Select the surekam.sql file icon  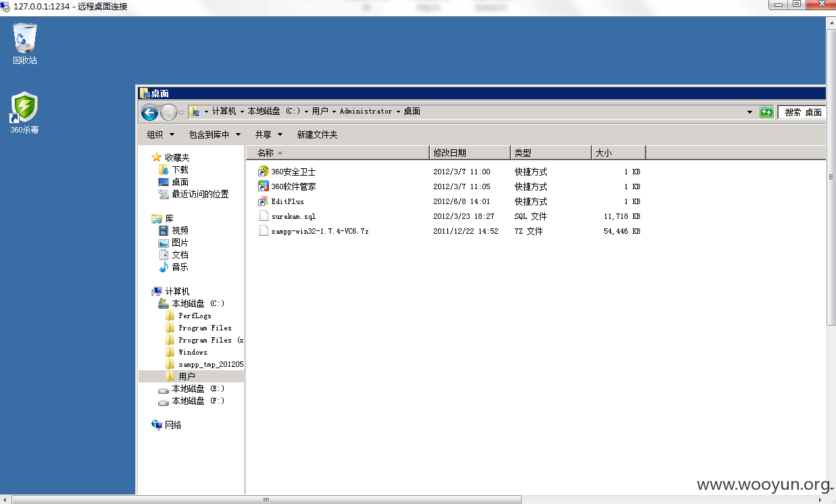coord(264,216)
